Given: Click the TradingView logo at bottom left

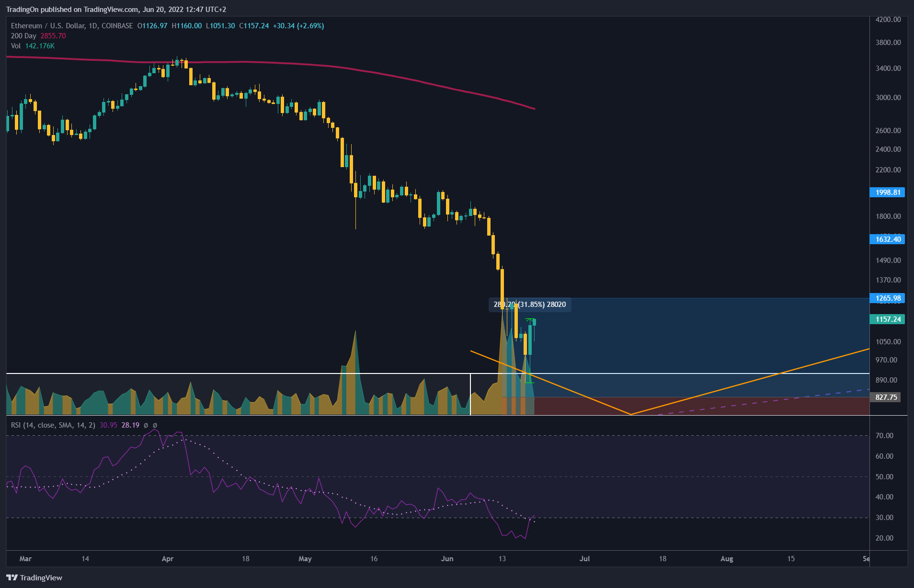Looking at the screenshot, I should pos(34,577).
